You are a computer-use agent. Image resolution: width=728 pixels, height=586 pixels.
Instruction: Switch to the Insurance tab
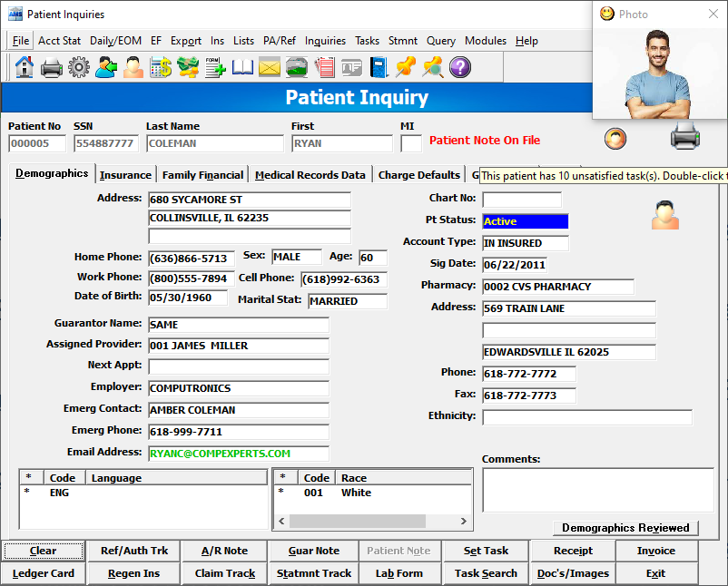tap(125, 175)
